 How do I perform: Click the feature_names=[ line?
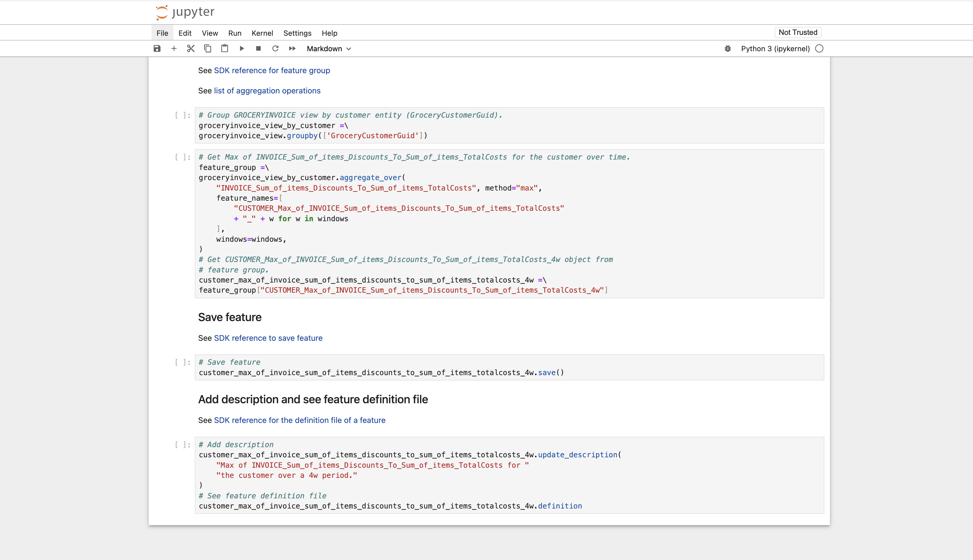pos(249,198)
